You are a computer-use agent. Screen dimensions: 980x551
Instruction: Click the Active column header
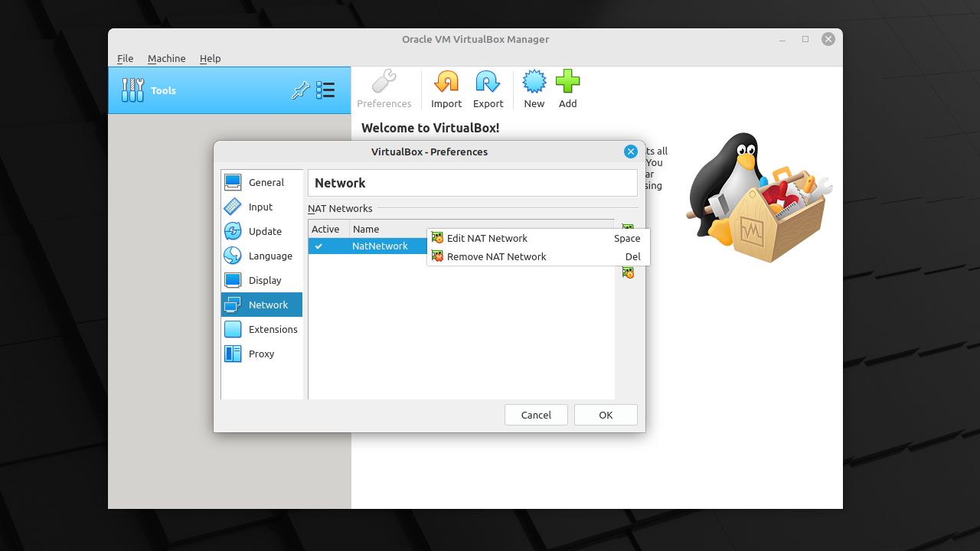click(x=328, y=229)
